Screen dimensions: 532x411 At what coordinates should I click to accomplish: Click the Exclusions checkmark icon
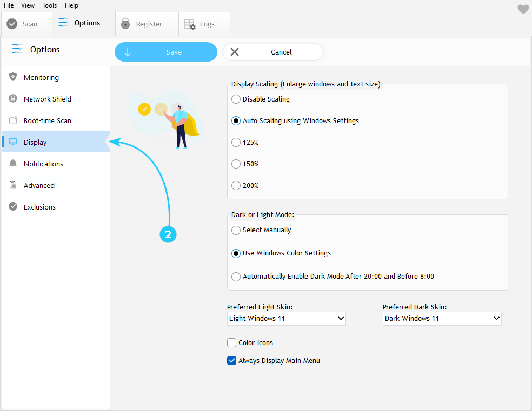[x=13, y=207]
